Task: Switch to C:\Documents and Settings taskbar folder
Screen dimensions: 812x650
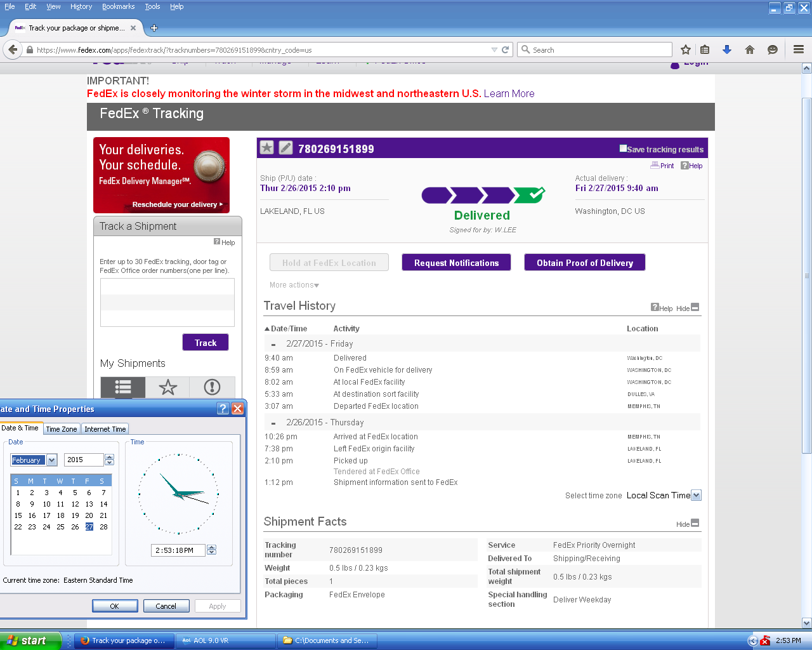Action: [x=328, y=640]
